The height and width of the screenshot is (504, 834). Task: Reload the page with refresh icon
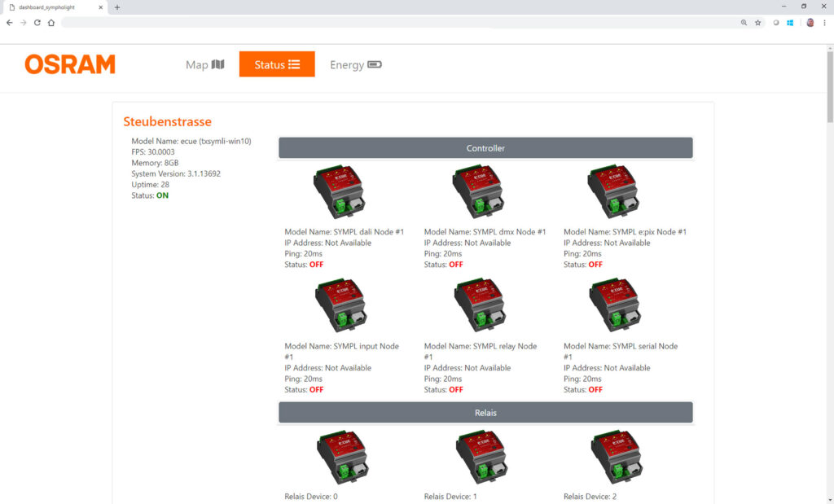(37, 22)
